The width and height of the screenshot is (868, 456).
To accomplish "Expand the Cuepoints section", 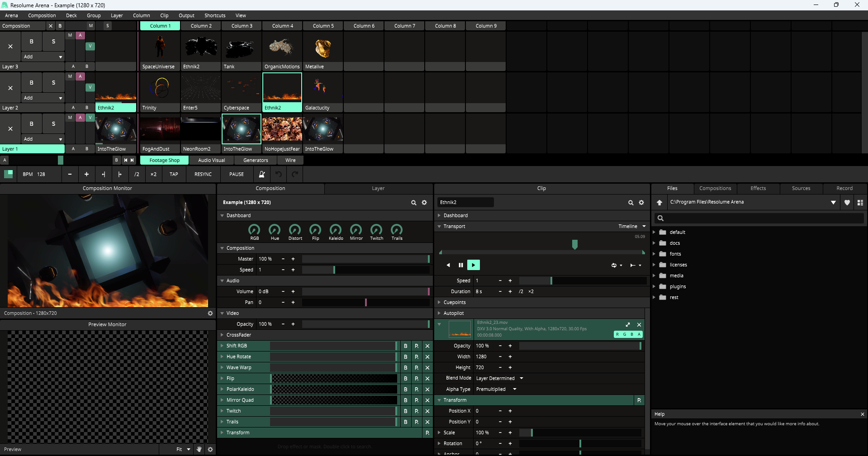I will (439, 303).
